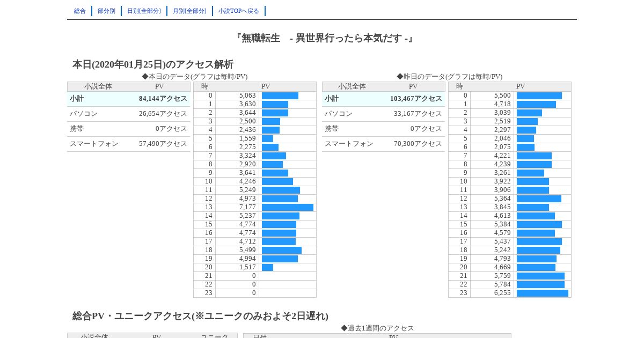
Task: Click today's hour 0 value 5,063
Action: (247, 95)
